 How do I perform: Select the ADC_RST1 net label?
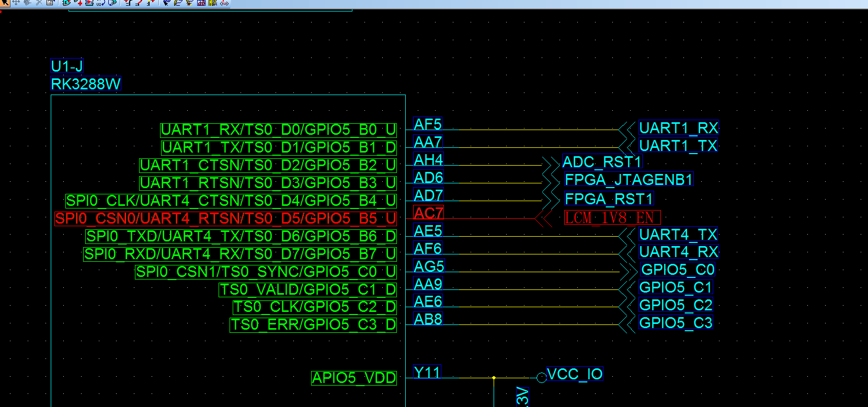pos(602,162)
